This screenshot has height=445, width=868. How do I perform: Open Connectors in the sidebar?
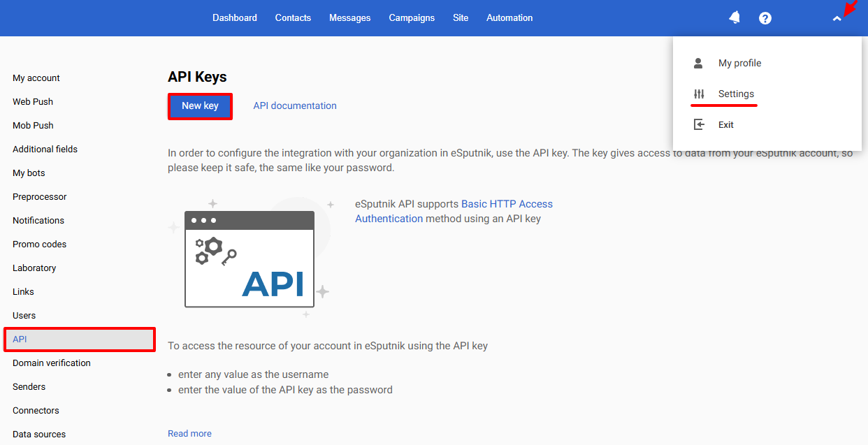[x=36, y=410]
